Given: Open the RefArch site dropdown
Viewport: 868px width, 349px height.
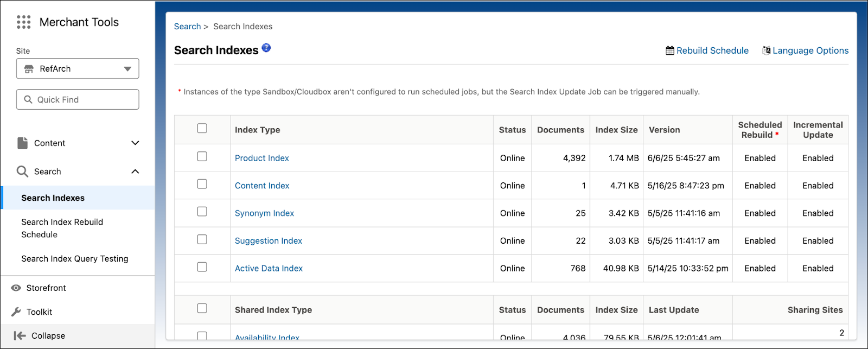Looking at the screenshot, I should (78, 68).
